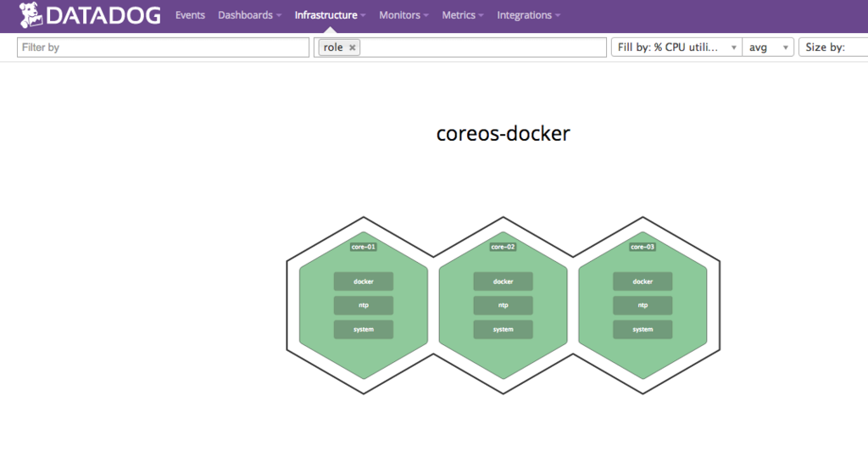Open the Fill by % CPU dropdown
Image resolution: width=868 pixels, height=468 pixels.
[x=676, y=47]
